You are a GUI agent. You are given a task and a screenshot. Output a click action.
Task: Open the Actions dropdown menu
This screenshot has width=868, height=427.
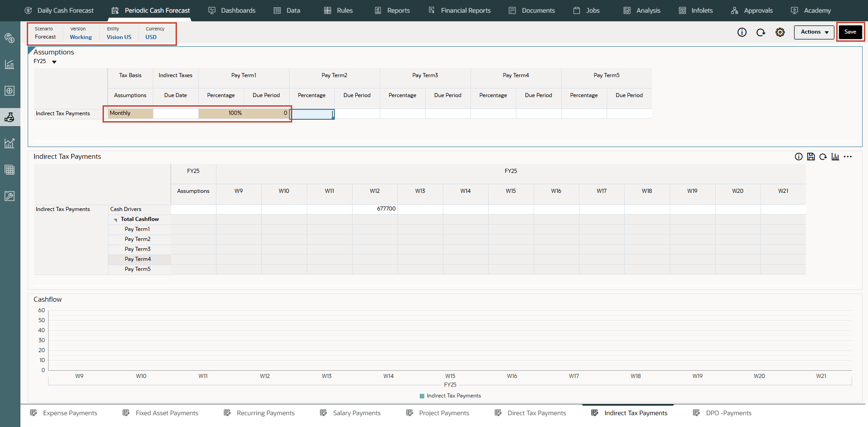[814, 32]
